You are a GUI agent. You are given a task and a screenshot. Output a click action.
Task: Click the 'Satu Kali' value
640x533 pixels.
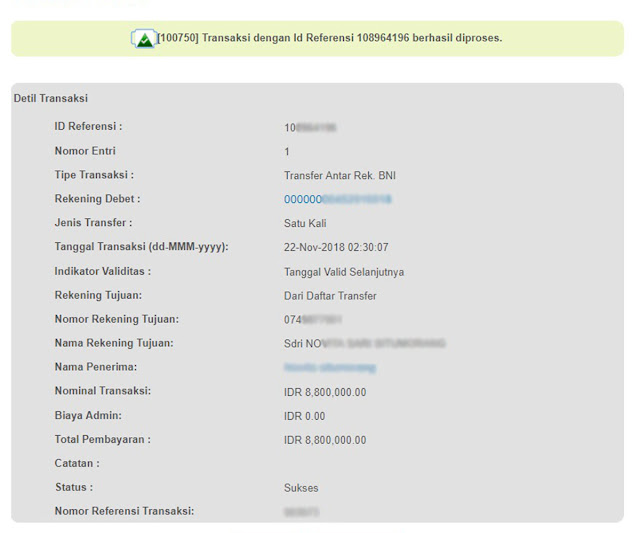(x=305, y=223)
